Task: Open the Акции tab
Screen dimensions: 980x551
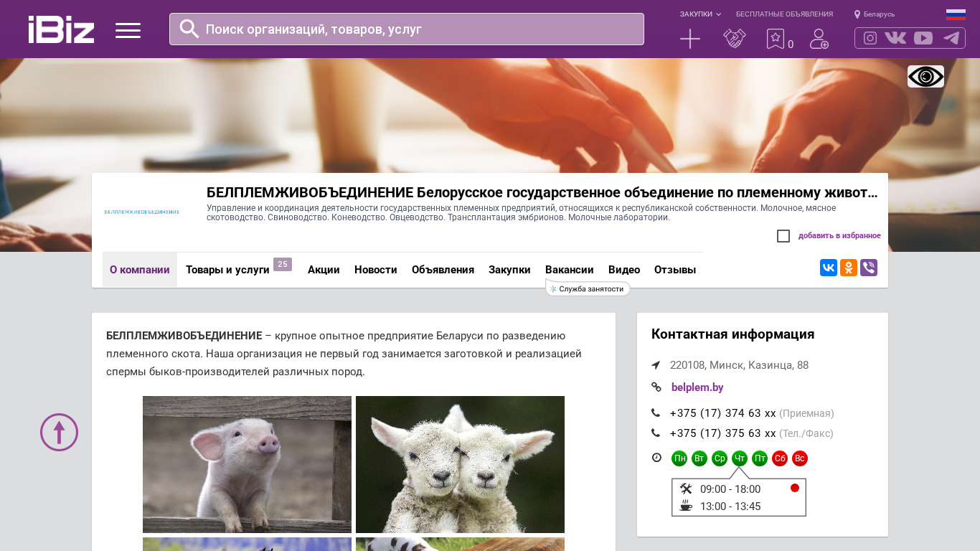Action: [324, 270]
